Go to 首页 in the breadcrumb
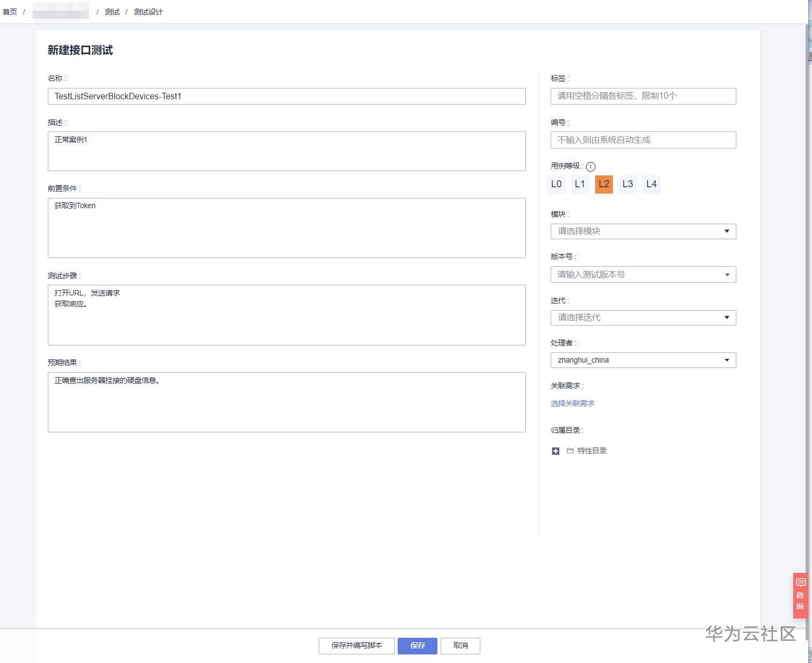This screenshot has height=663, width=812. coord(10,12)
